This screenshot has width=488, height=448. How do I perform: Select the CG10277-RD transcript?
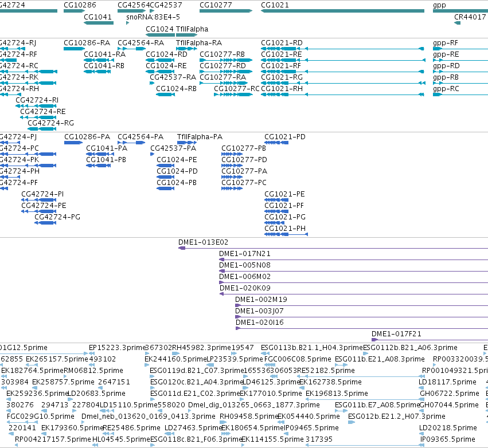[x=225, y=72]
